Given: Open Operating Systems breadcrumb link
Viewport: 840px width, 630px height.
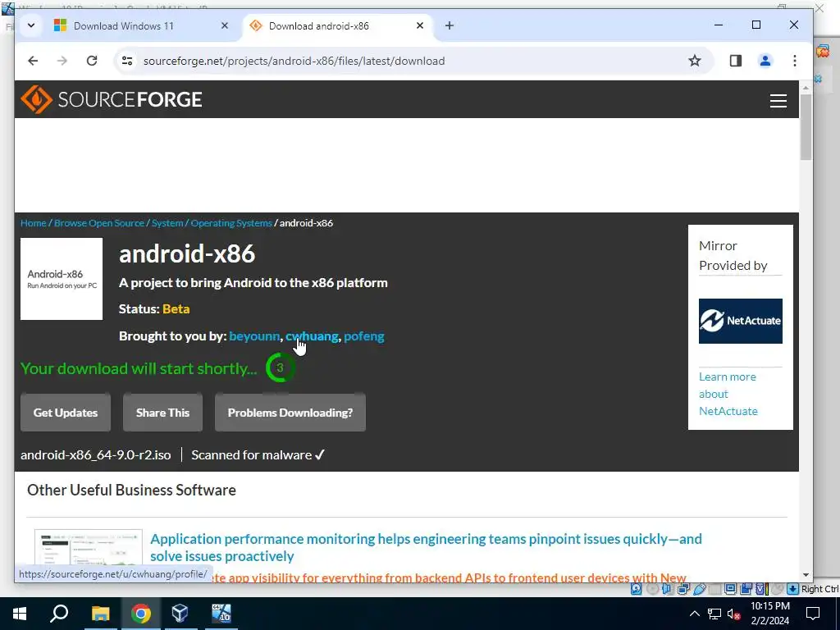Looking at the screenshot, I should click(231, 223).
